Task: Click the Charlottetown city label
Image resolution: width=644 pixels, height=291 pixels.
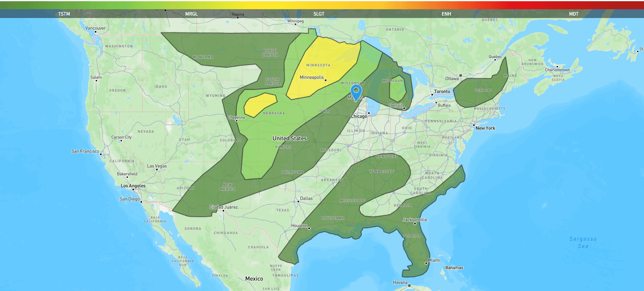Action: coord(557,70)
